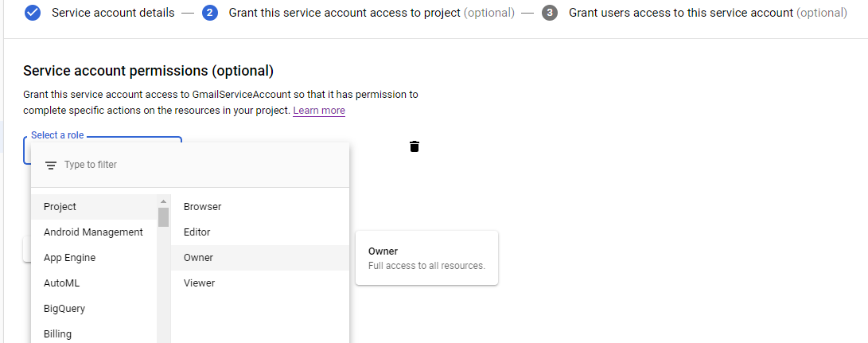Select the Owner role
This screenshot has width=868, height=343.
(x=199, y=258)
